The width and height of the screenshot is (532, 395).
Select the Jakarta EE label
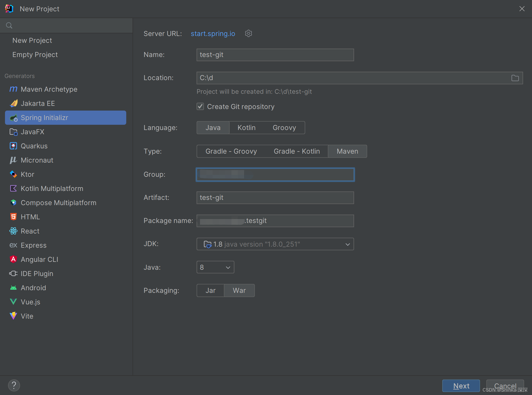click(x=38, y=103)
